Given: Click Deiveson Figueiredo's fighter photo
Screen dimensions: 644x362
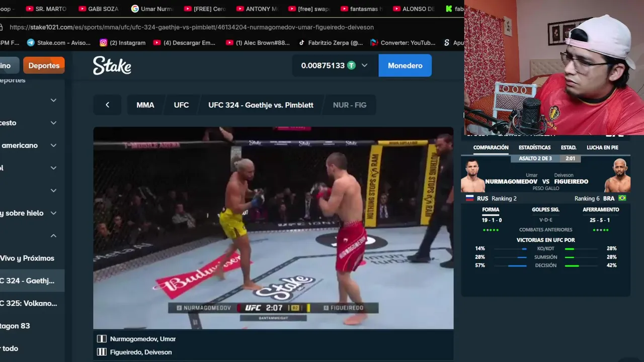Looking at the screenshot, I should tap(617, 176).
